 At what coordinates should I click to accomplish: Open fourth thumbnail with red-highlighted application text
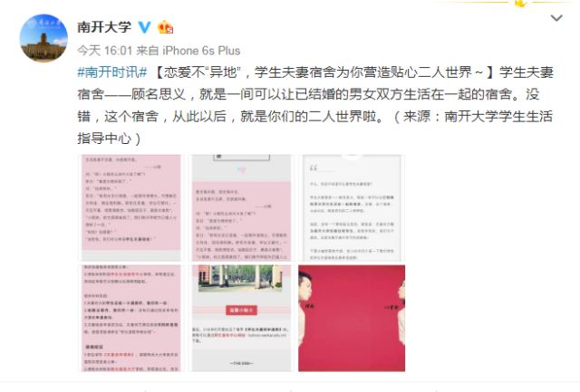pos(130,318)
